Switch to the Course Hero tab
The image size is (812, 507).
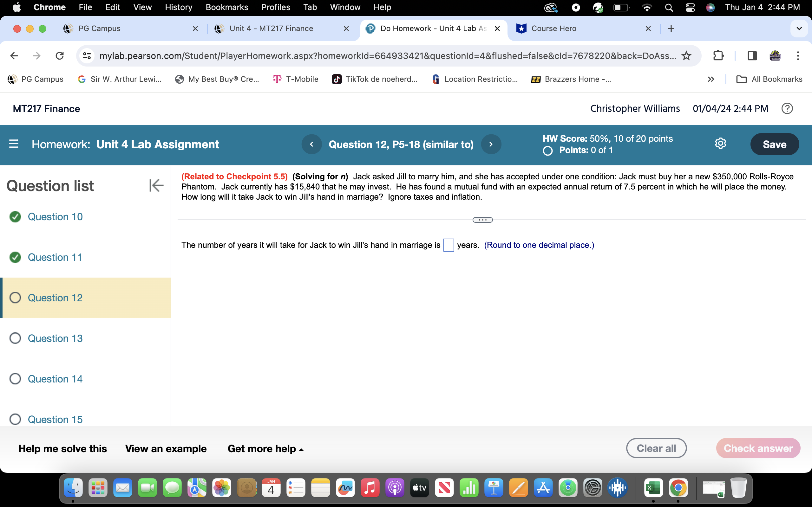click(555, 29)
